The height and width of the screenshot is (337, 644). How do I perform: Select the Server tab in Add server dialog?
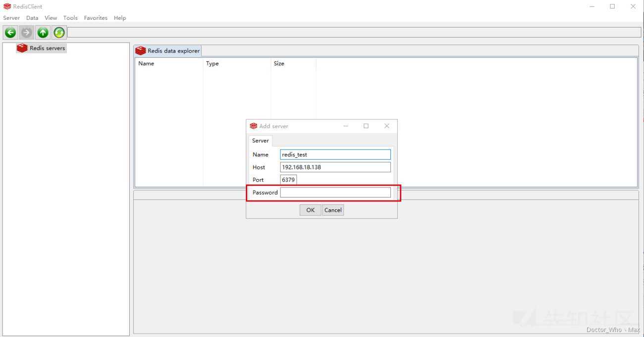point(260,141)
